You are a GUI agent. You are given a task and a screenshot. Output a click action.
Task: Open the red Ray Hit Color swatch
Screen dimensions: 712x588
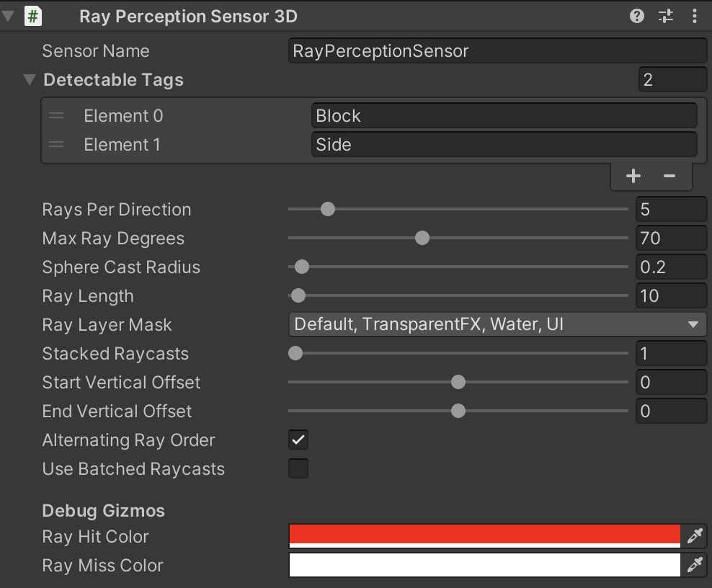pos(484,536)
